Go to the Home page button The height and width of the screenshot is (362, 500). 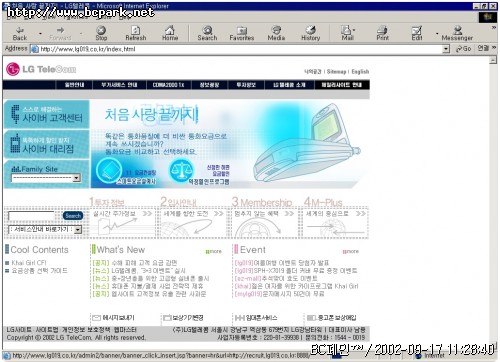(170, 33)
